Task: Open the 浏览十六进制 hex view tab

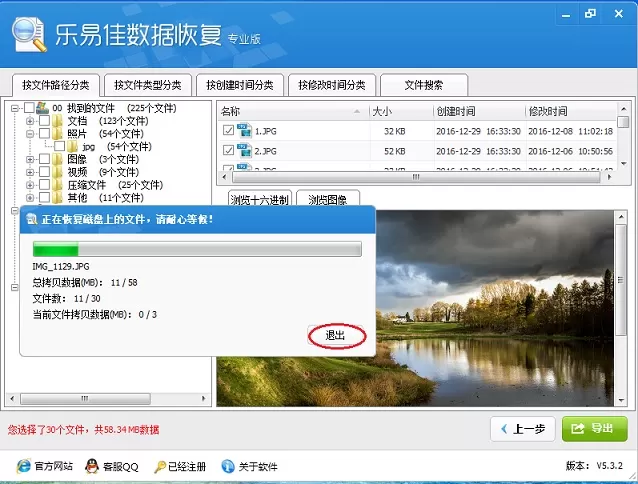Action: 260,199
